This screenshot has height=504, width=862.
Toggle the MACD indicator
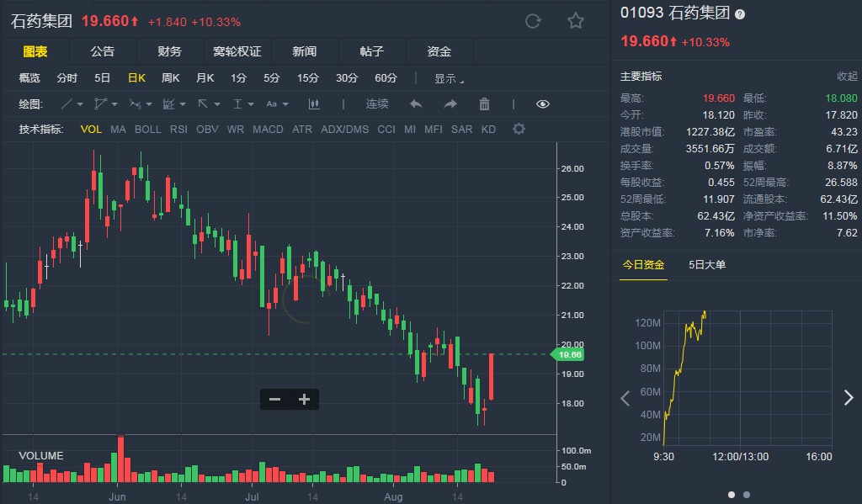[x=268, y=130]
